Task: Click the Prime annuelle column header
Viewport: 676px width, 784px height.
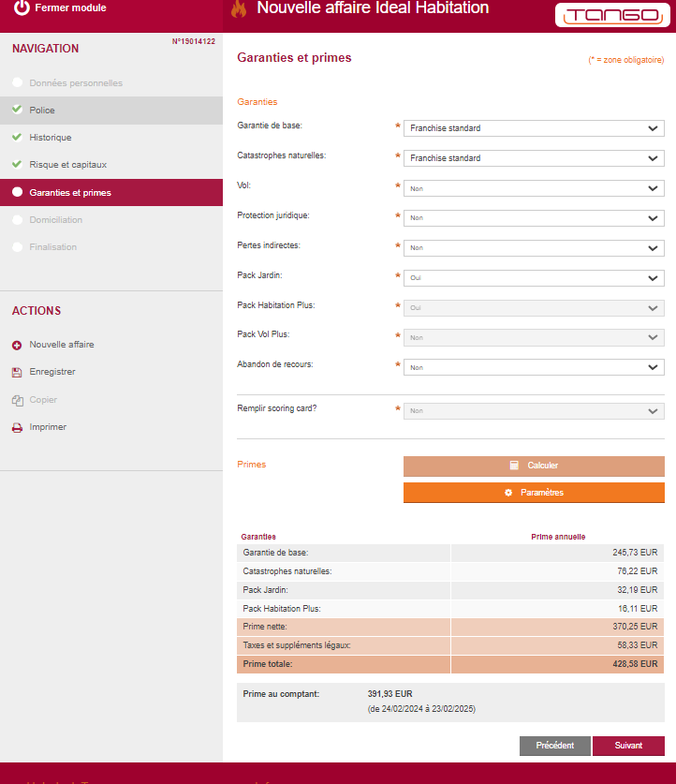Action: (x=558, y=537)
